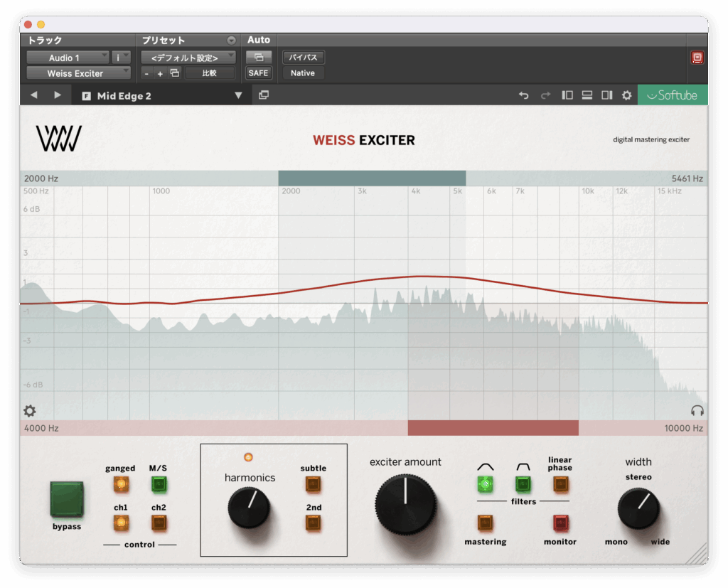Toggle the mastering mode button
This screenshot has height=588, width=728.
click(x=485, y=523)
